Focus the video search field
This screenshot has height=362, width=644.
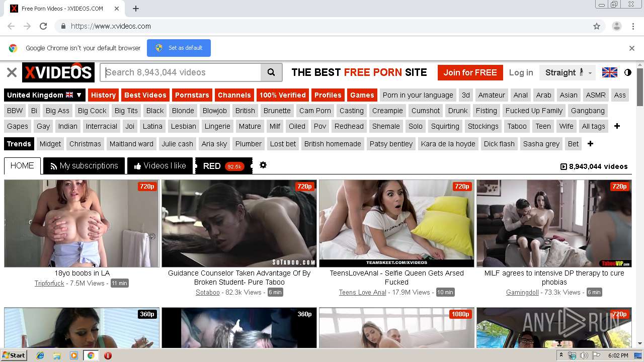click(x=181, y=72)
